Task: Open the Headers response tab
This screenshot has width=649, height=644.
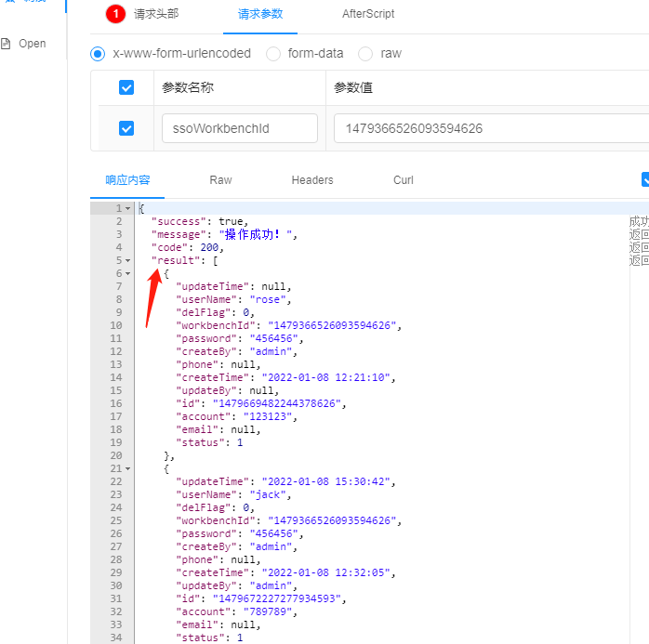Action: pyautogui.click(x=312, y=180)
